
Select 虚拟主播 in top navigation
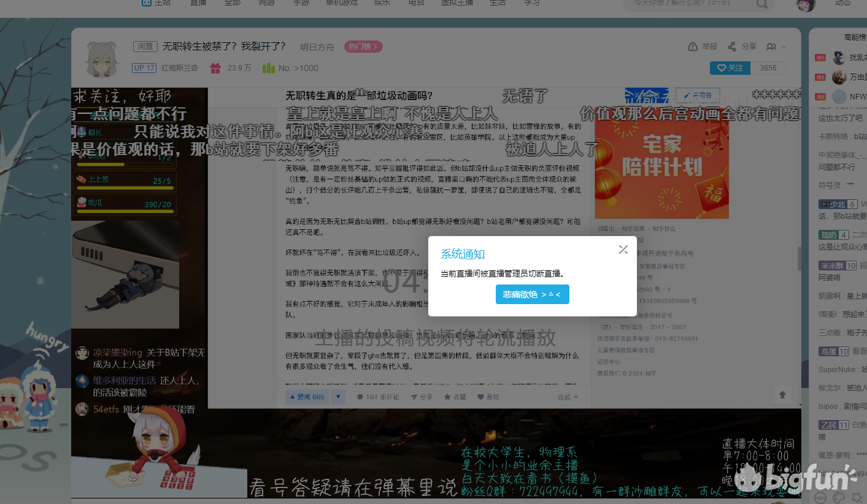pyautogui.click(x=457, y=2)
